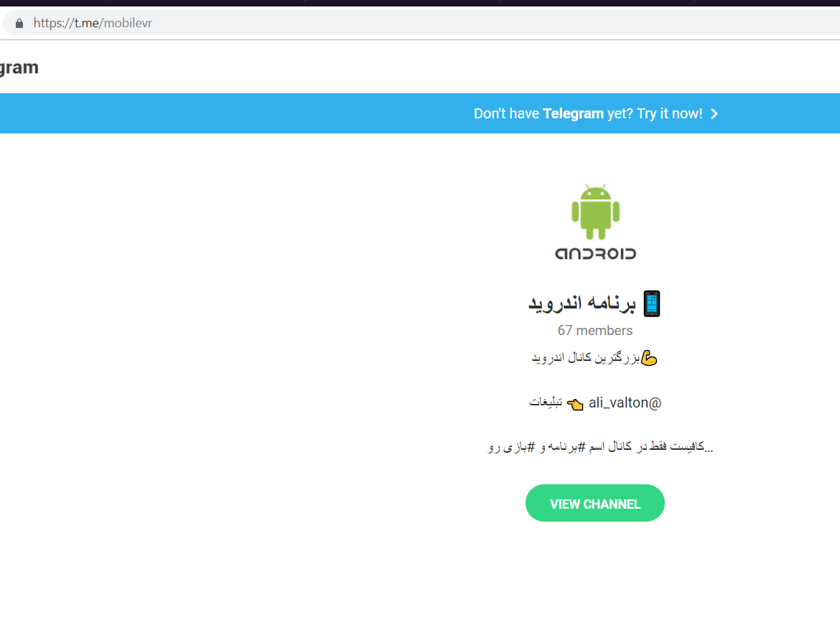This screenshot has width=840, height=617.
Task: Click the flexed bicep emoji in description
Action: [x=649, y=358]
